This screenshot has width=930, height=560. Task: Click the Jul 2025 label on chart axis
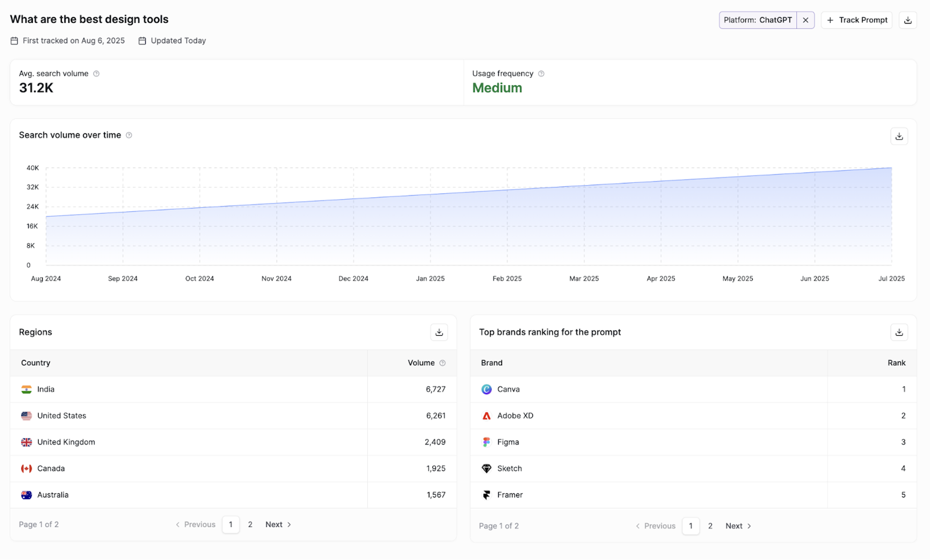(891, 279)
